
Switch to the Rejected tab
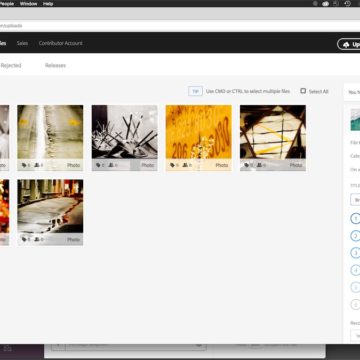(11, 65)
